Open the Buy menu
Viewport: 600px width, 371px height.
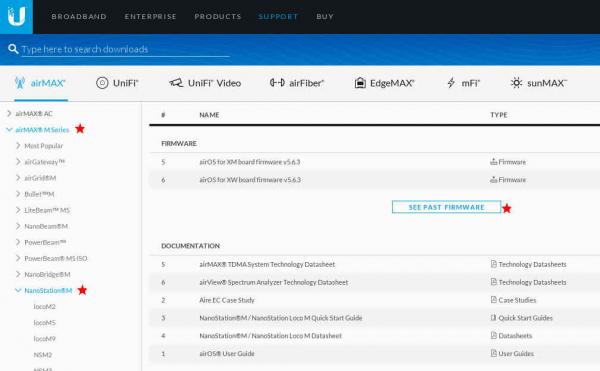[325, 16]
